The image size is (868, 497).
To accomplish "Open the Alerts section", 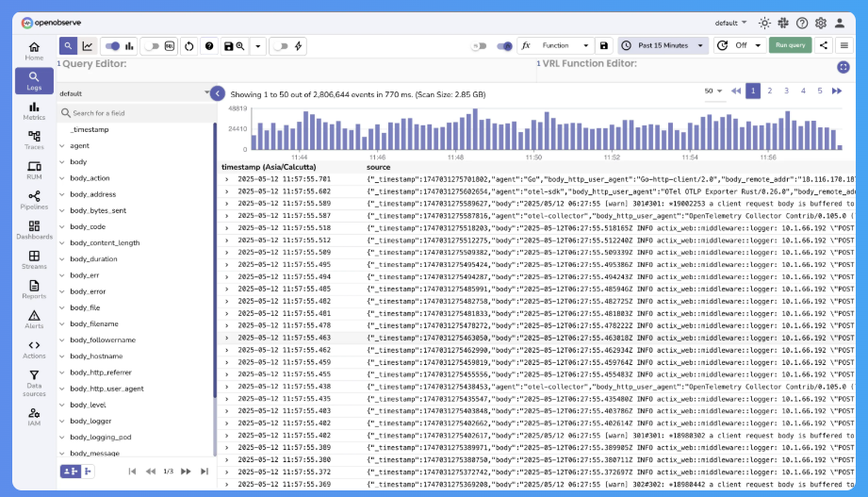I will tap(34, 320).
